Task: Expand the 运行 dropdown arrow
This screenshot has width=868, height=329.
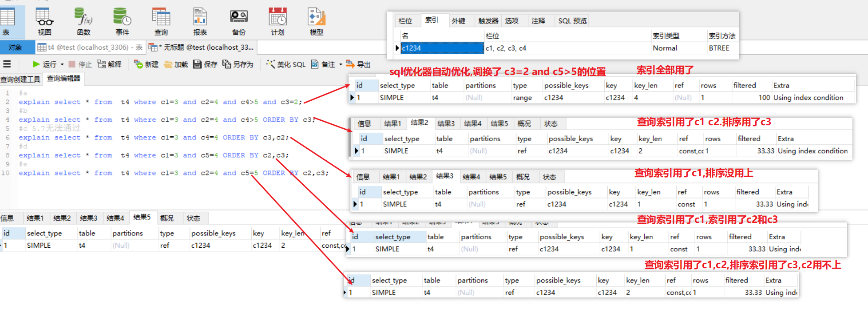Action: coord(62,64)
